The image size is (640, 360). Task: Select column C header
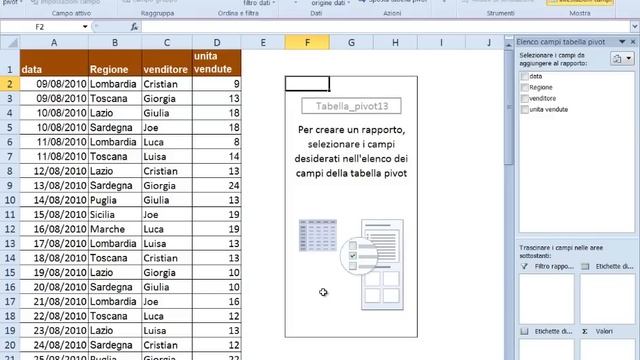(x=167, y=42)
